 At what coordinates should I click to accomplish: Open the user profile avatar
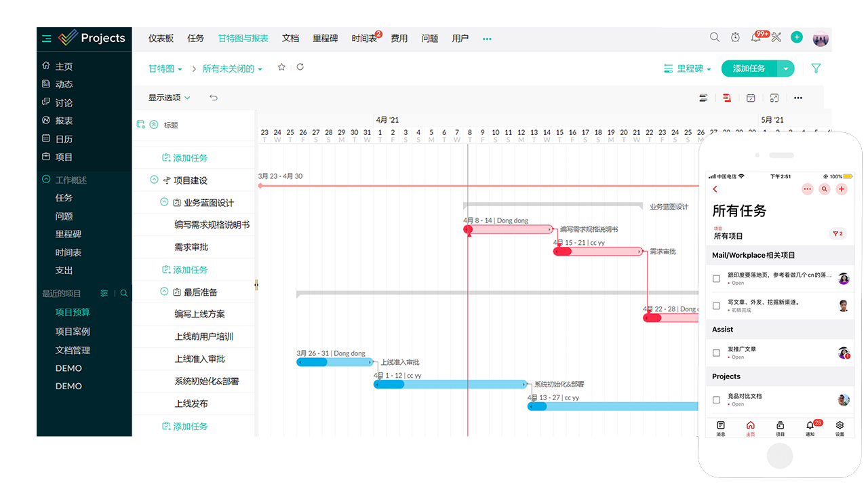pos(821,38)
